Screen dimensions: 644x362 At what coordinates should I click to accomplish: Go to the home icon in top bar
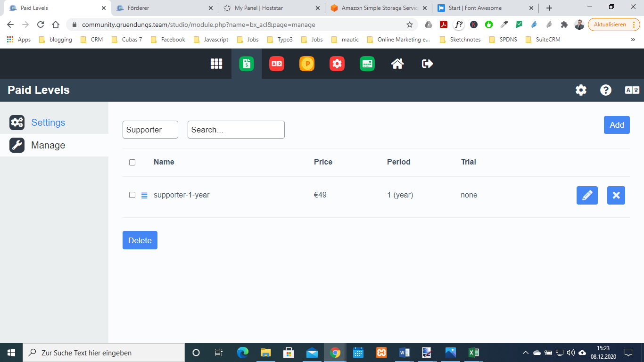tap(397, 64)
